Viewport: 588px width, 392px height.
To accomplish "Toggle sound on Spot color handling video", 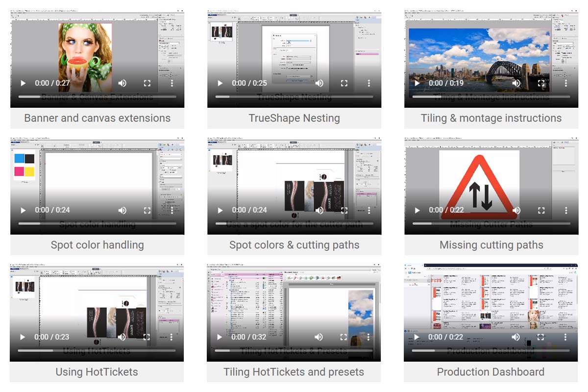I will pos(122,210).
